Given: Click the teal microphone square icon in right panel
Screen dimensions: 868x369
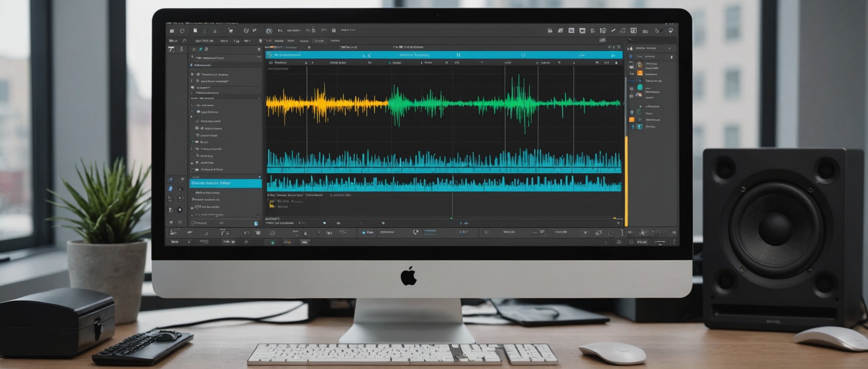Looking at the screenshot, I should point(639,127).
